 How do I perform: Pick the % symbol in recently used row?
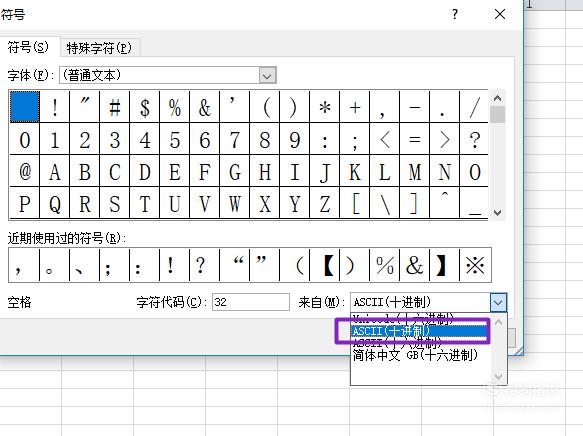(384, 265)
